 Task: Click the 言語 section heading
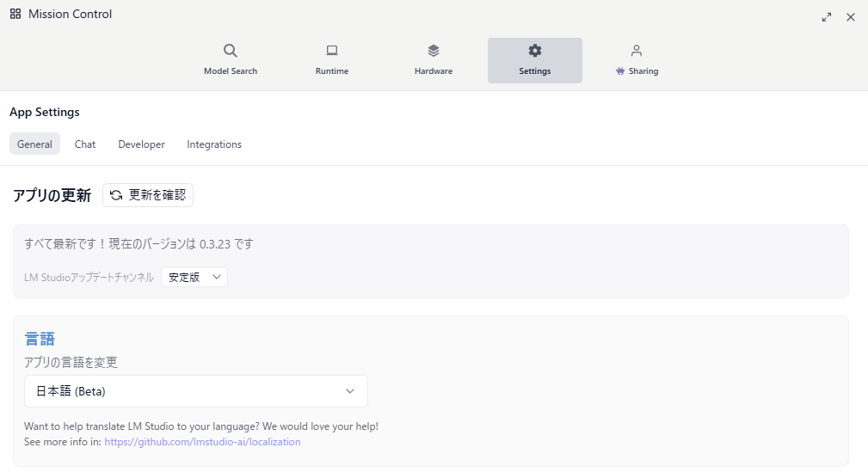coord(40,339)
